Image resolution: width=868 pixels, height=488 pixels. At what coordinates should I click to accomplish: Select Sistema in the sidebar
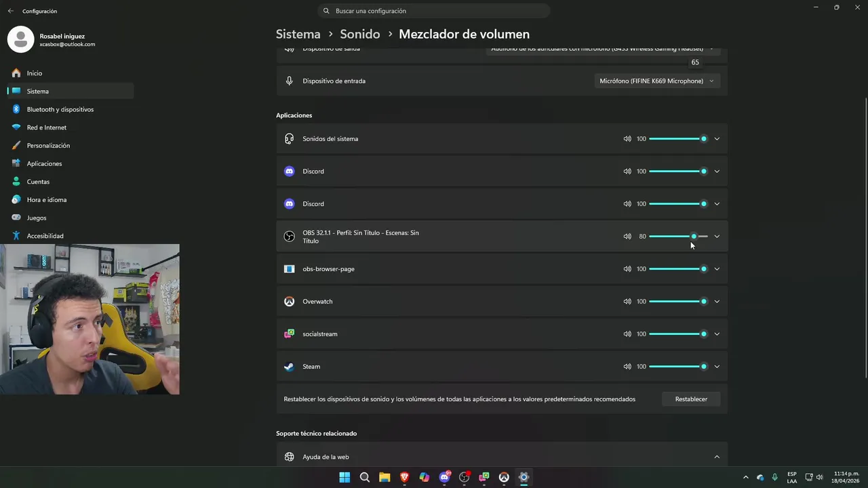click(x=71, y=91)
